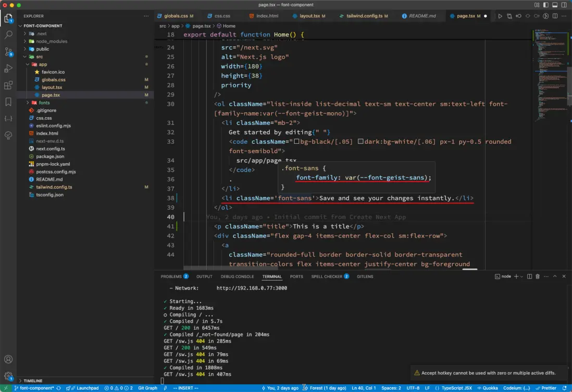Split the editor to the right
Screen dimensions: 572x392
click(x=556, y=16)
